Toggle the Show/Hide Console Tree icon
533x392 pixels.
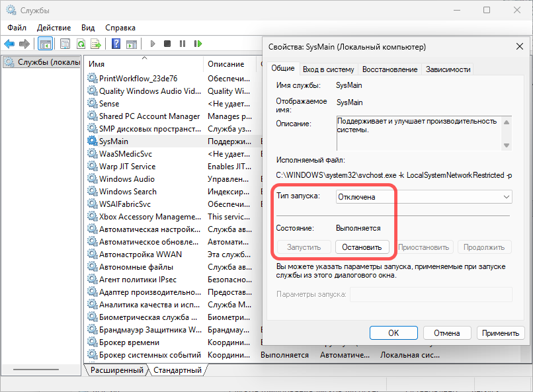pyautogui.click(x=46, y=44)
